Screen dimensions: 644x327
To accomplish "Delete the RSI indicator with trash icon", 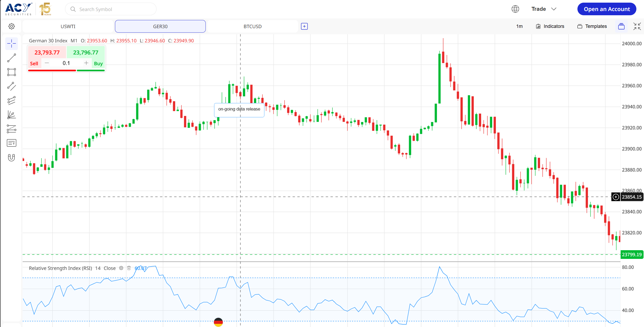I will click(x=129, y=268).
